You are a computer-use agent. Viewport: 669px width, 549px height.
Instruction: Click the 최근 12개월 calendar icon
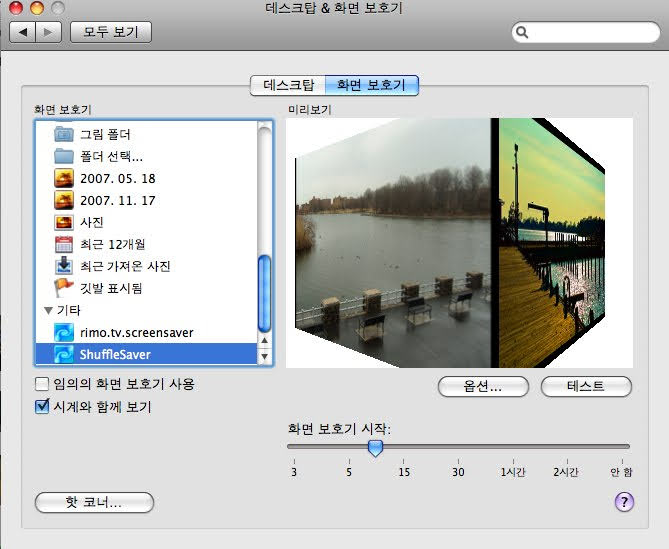[64, 244]
